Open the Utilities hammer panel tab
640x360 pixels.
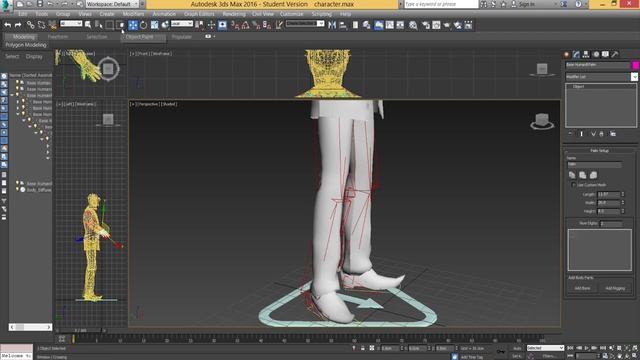pyautogui.click(x=615, y=54)
